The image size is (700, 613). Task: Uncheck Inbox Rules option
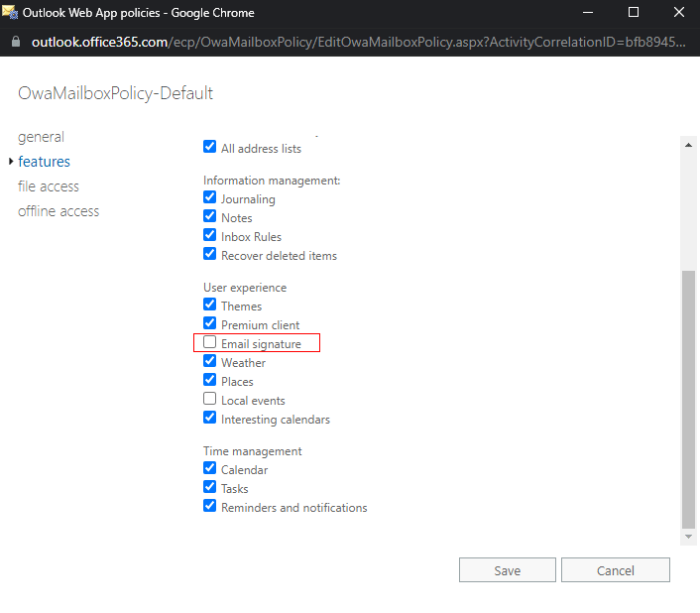pyautogui.click(x=209, y=236)
